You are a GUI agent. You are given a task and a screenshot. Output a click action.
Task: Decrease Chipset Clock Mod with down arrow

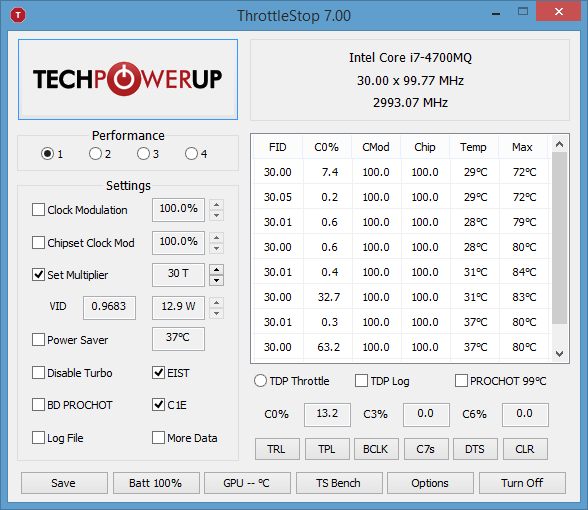216,248
